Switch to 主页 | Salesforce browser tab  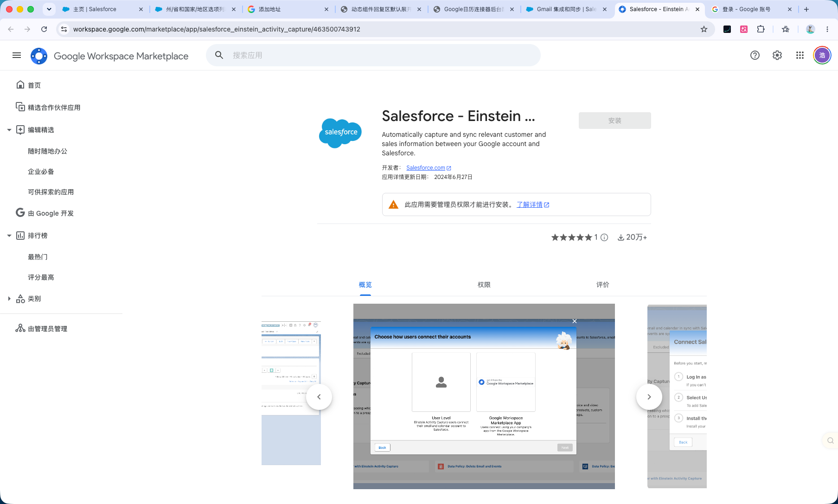click(102, 9)
